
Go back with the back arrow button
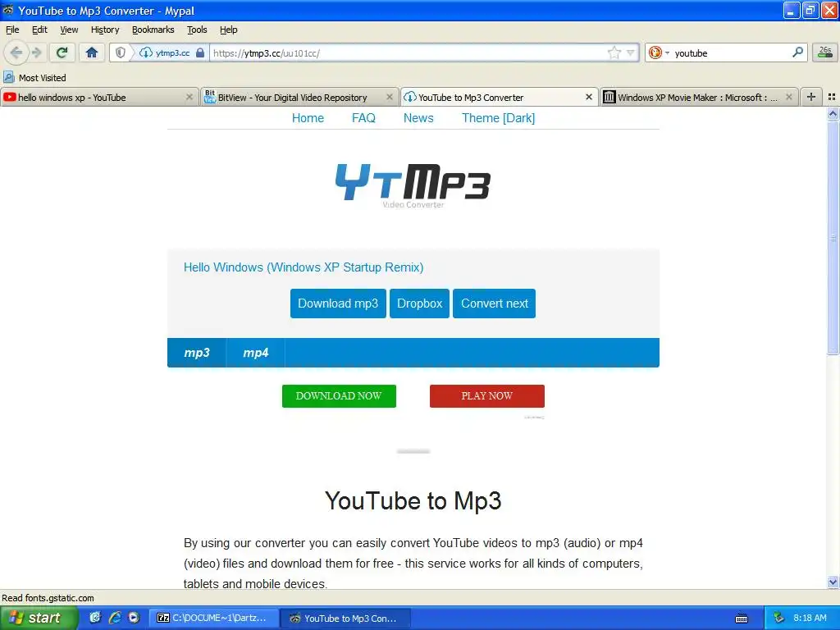pos(16,52)
